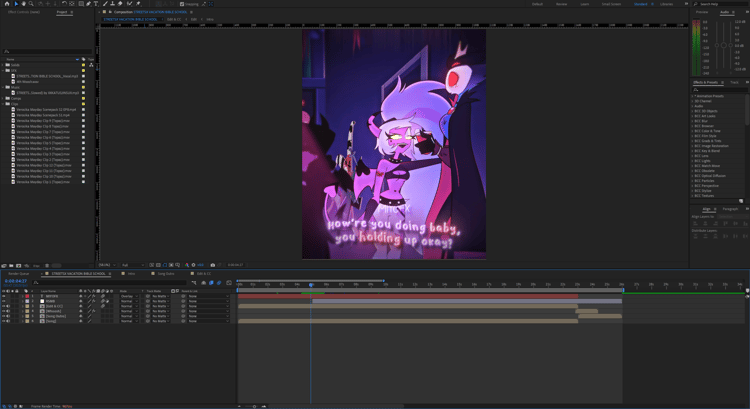Viewport: 750px width, 409px height.
Task: Pick the Clone Stamp tool
Action: [112, 4]
